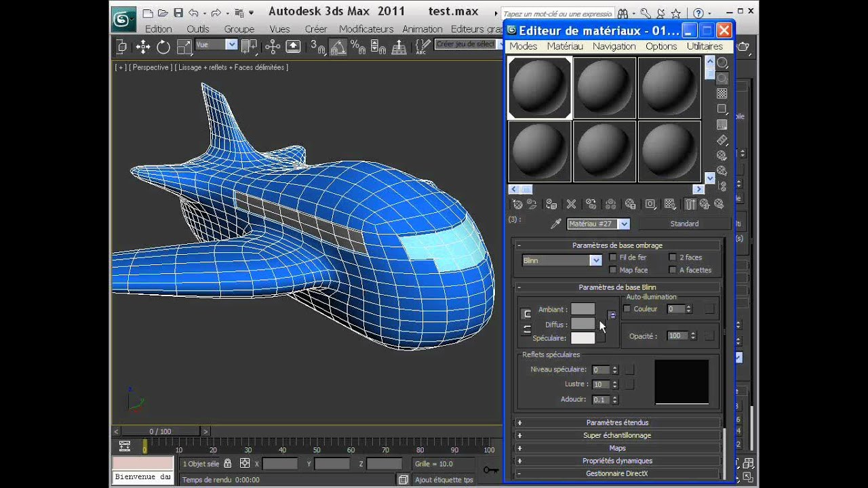Click the time slider 0 / 100 handle
The width and height of the screenshot is (868, 488).
click(160, 431)
